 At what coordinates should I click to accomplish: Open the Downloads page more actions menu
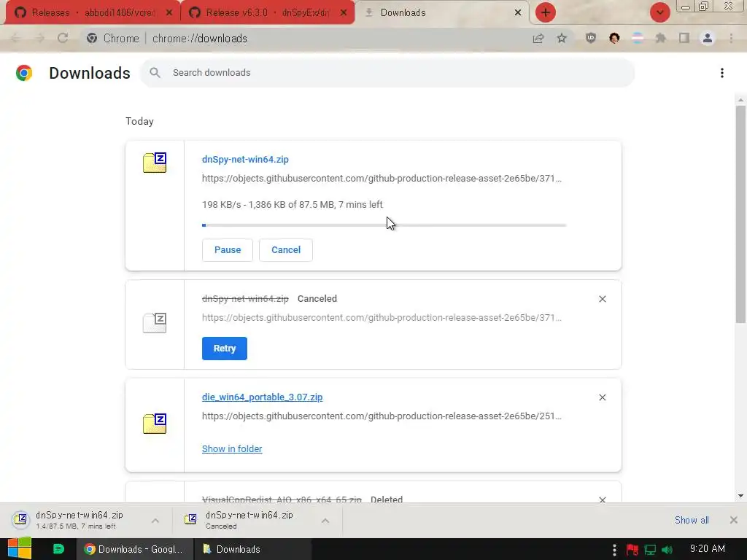(722, 73)
